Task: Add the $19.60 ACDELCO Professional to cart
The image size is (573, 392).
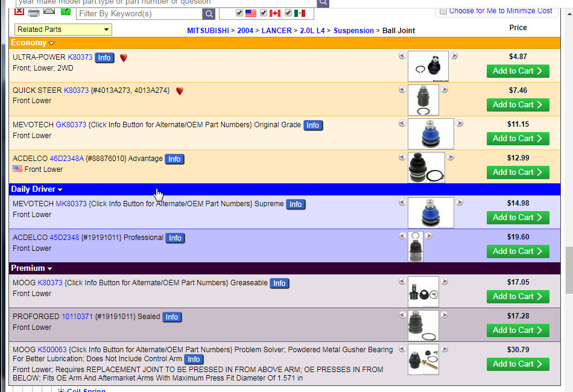Action: point(518,251)
